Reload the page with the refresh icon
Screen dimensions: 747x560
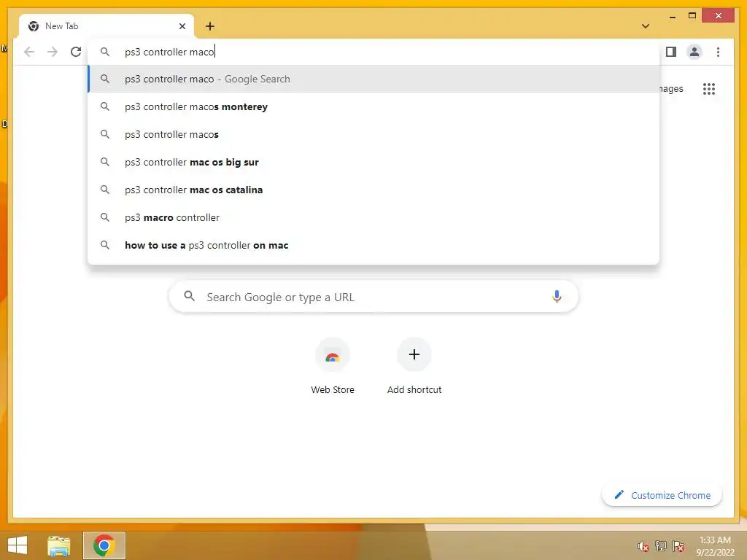76,52
